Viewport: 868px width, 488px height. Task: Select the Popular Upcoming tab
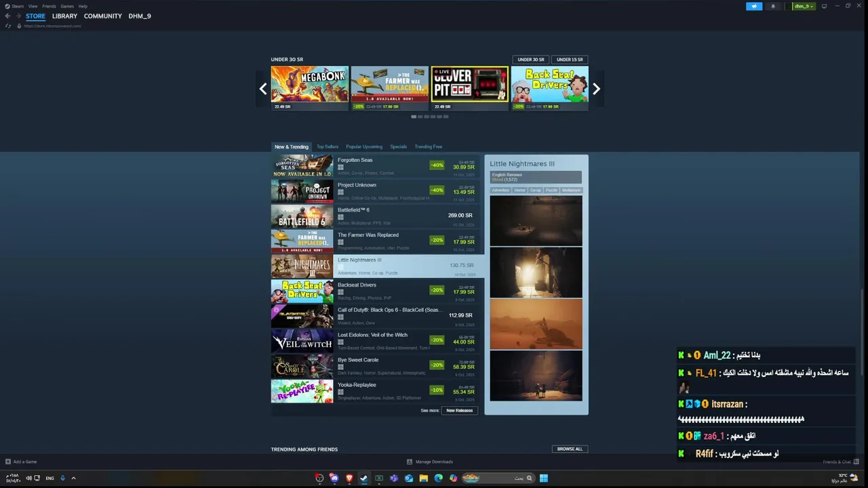coord(364,146)
